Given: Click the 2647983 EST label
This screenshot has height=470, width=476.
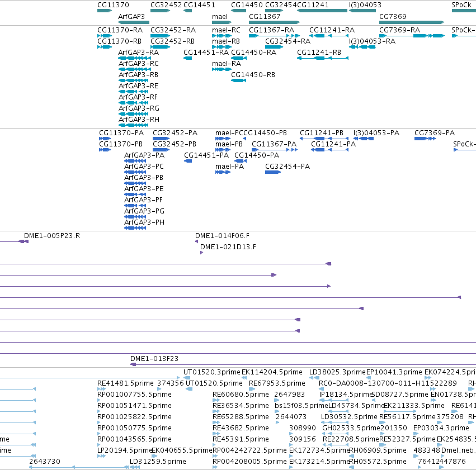Looking at the screenshot, I should 289,395.
